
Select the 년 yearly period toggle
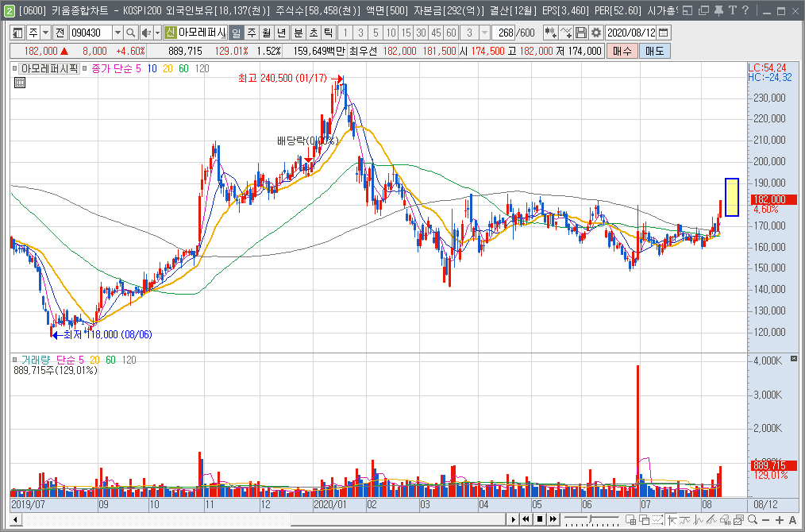coord(281,33)
